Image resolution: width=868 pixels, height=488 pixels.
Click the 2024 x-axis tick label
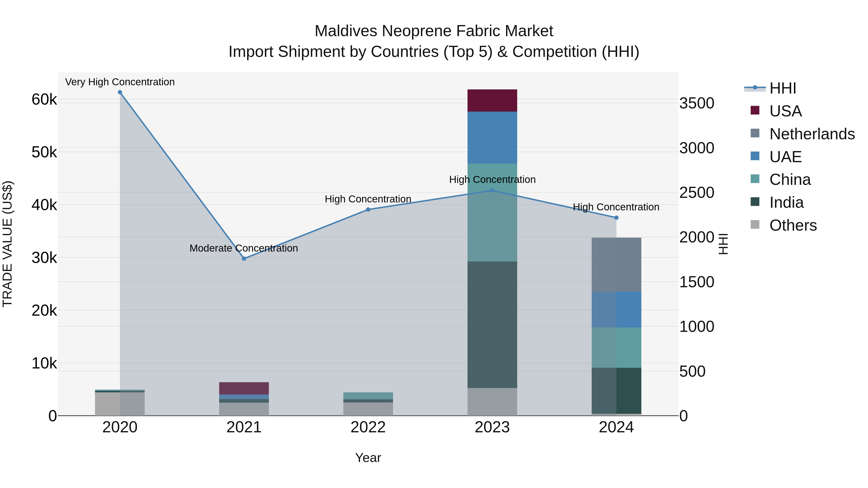[x=616, y=427]
